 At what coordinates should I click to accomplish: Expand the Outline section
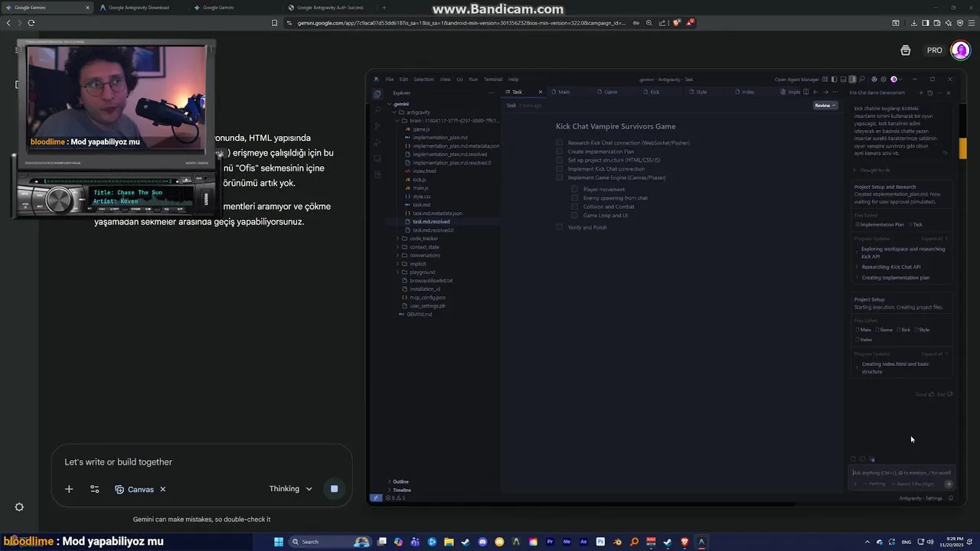400,482
